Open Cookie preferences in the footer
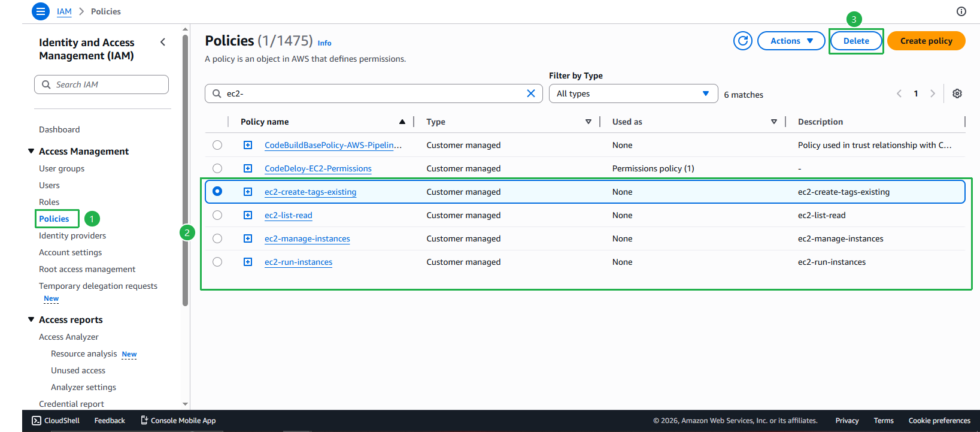This screenshot has width=980, height=432. [x=939, y=421]
